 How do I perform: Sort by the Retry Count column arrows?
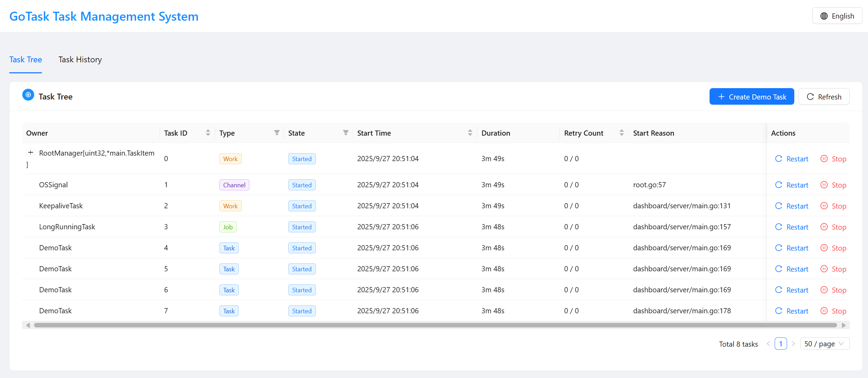[x=621, y=133]
